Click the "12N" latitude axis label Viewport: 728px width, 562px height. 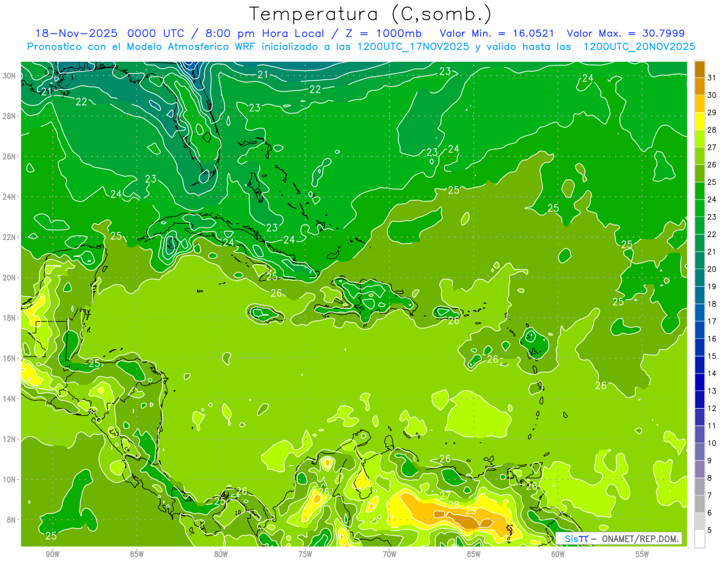tap(9, 439)
